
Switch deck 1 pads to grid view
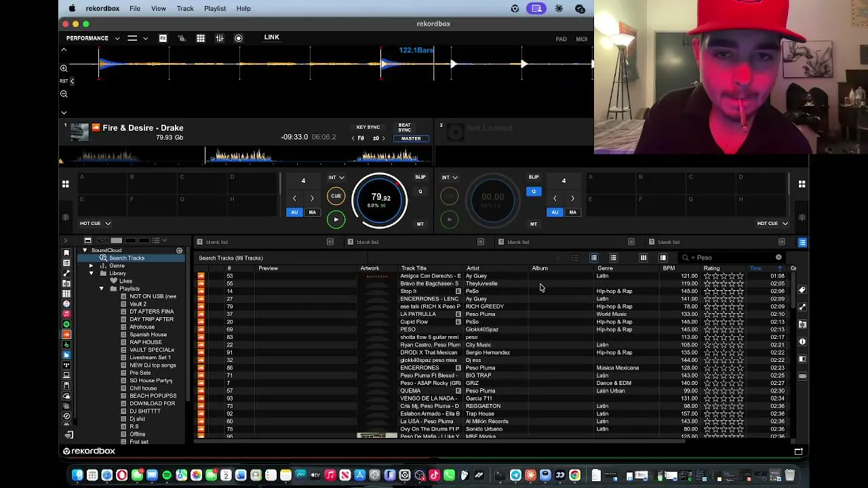tap(65, 184)
